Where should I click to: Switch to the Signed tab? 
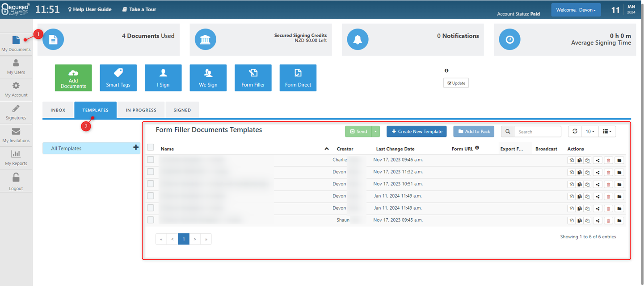182,110
